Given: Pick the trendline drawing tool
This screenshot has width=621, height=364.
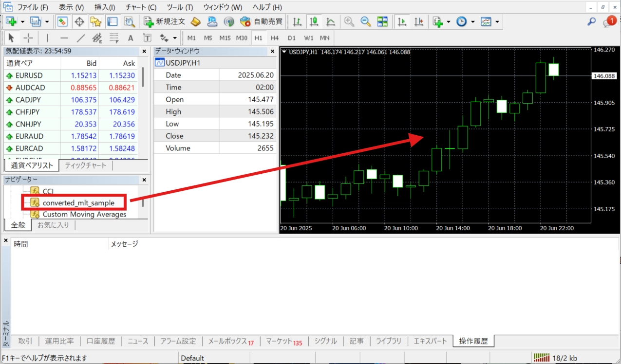Looking at the screenshot, I should click(81, 38).
